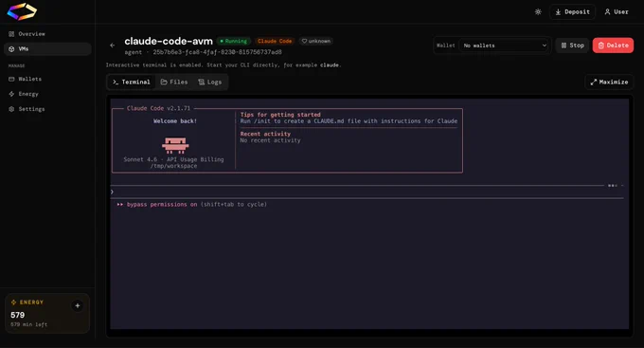The height and width of the screenshot is (348, 644).
Task: Click the unknown health heart badge
Action: click(x=315, y=41)
